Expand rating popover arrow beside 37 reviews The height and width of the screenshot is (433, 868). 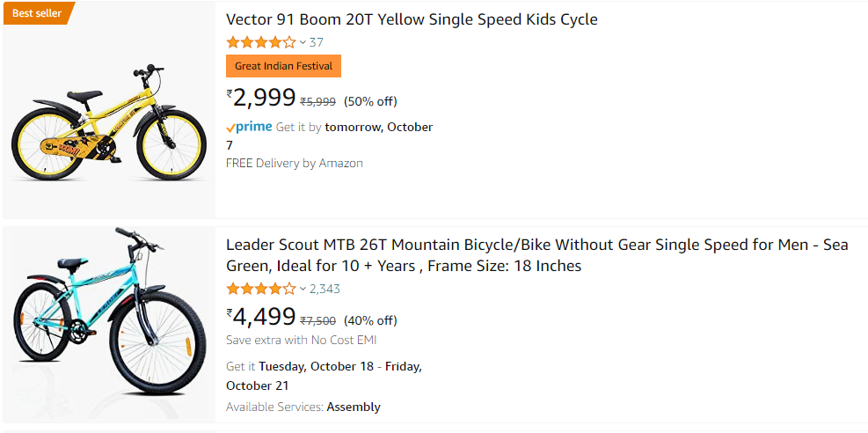pyautogui.click(x=303, y=42)
